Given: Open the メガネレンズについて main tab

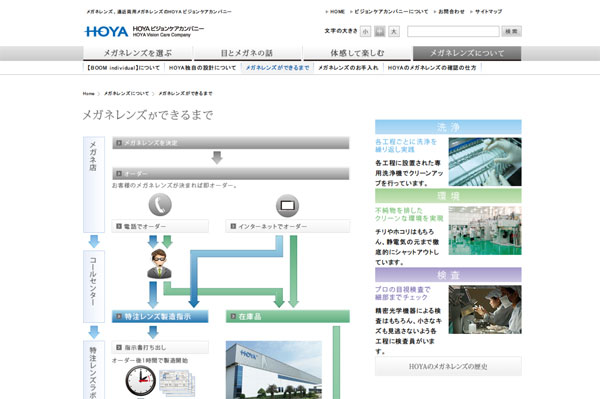Looking at the screenshot, I should (x=467, y=53).
